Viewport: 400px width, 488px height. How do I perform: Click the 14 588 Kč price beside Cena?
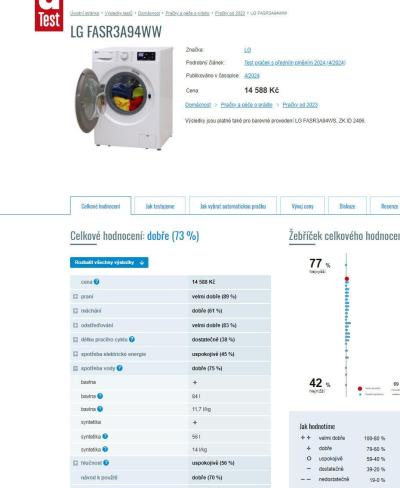(x=262, y=90)
